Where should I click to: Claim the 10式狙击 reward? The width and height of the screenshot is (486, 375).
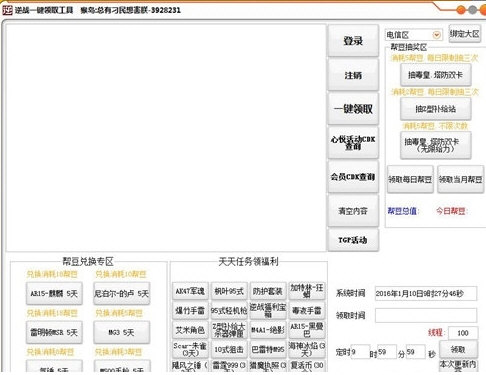pos(229,349)
